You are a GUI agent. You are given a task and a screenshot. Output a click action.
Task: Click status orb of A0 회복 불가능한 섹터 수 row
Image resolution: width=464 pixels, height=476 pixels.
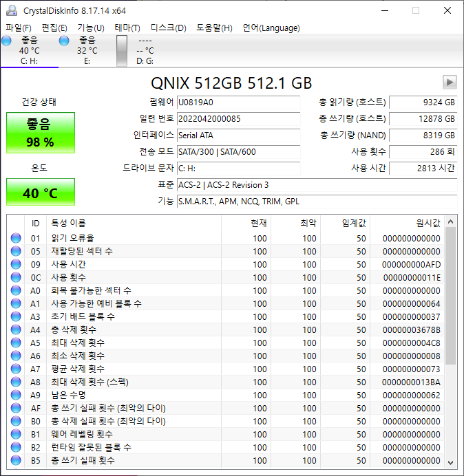coord(16,290)
